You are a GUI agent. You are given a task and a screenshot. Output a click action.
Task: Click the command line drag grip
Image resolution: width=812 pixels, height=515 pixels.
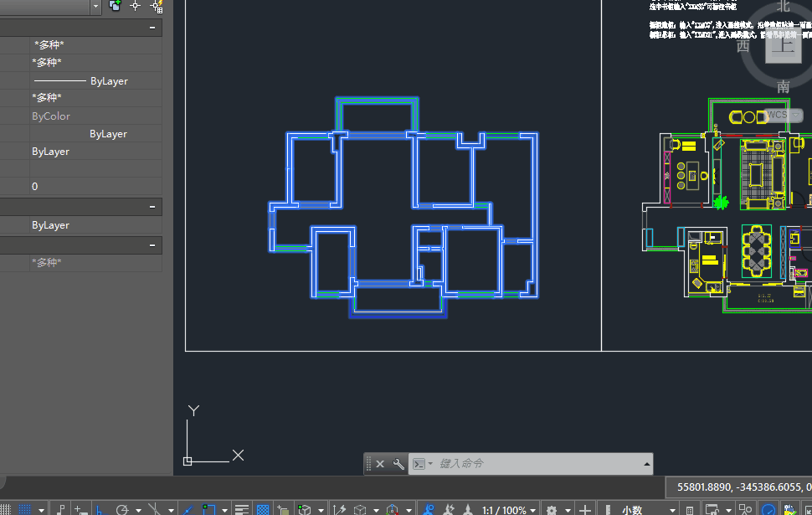point(368,464)
